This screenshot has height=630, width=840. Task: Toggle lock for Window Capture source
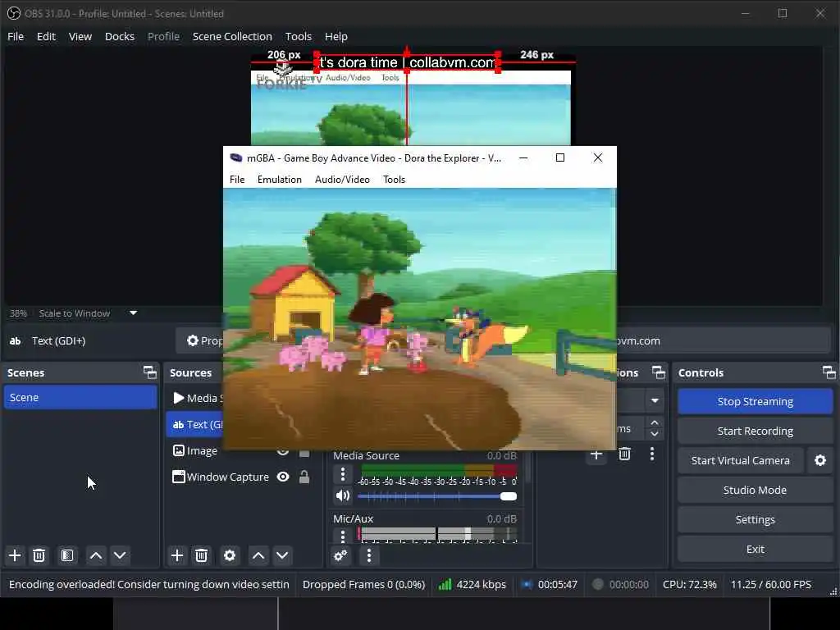[x=304, y=477]
